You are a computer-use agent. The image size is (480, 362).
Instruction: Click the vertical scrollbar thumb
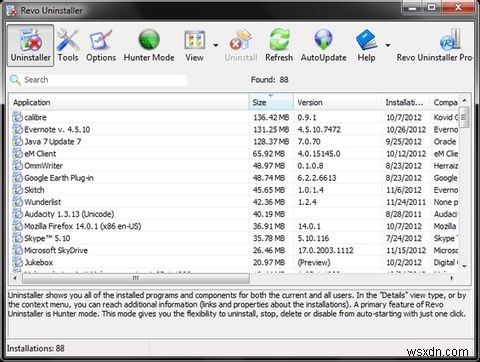[x=464, y=117]
